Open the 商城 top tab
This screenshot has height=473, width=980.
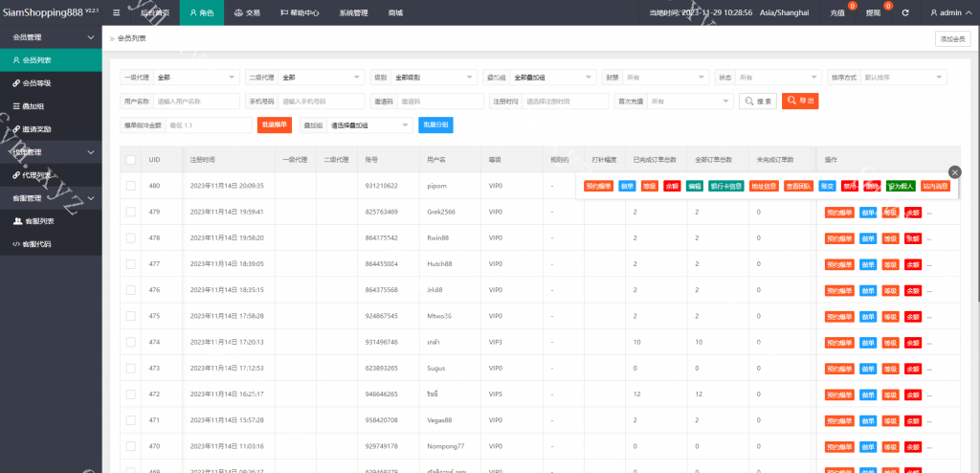[395, 12]
